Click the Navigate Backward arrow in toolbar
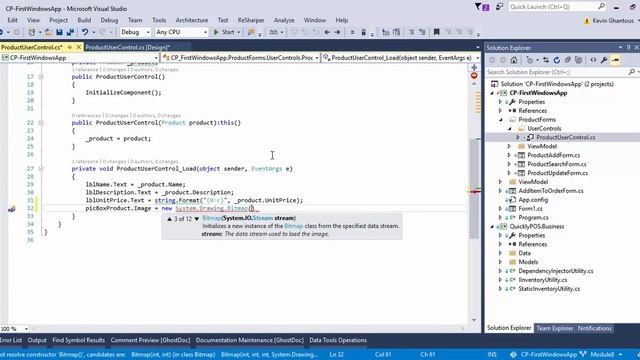Viewport: 640px width, 360px height. click(x=327, y=32)
